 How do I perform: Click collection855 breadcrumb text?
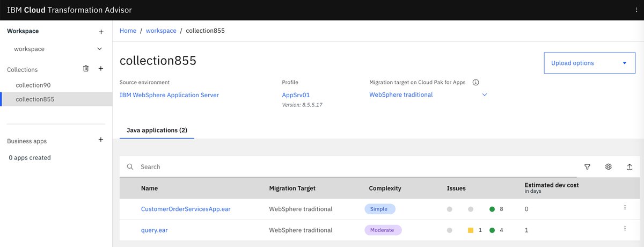[x=205, y=31]
